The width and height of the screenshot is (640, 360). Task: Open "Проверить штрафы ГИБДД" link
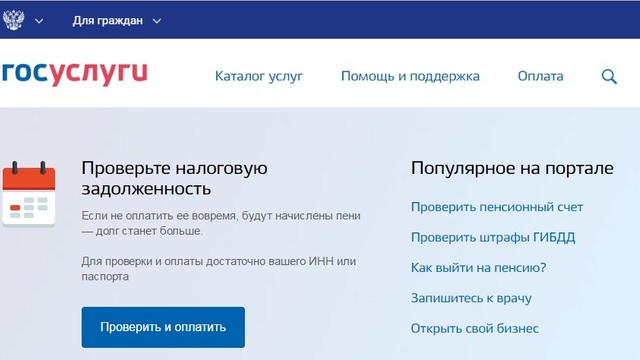point(493,237)
